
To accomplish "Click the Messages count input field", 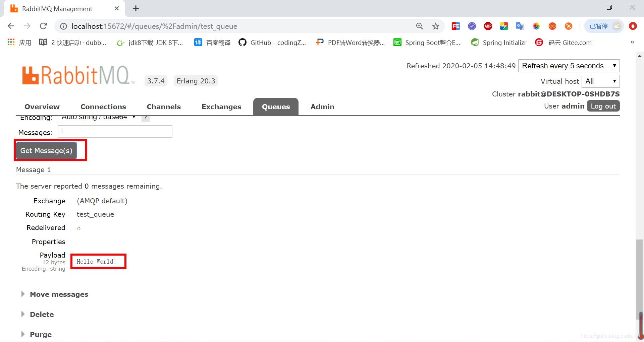I will pos(115,131).
